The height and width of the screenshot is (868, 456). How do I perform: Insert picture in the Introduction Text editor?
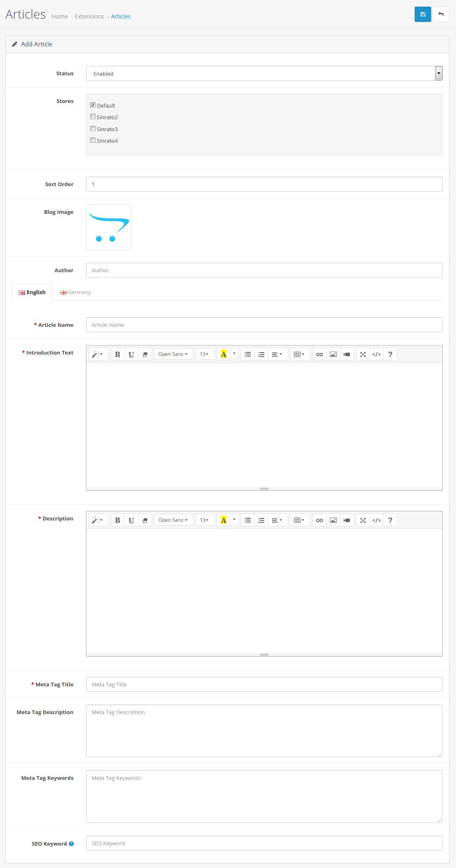333,354
